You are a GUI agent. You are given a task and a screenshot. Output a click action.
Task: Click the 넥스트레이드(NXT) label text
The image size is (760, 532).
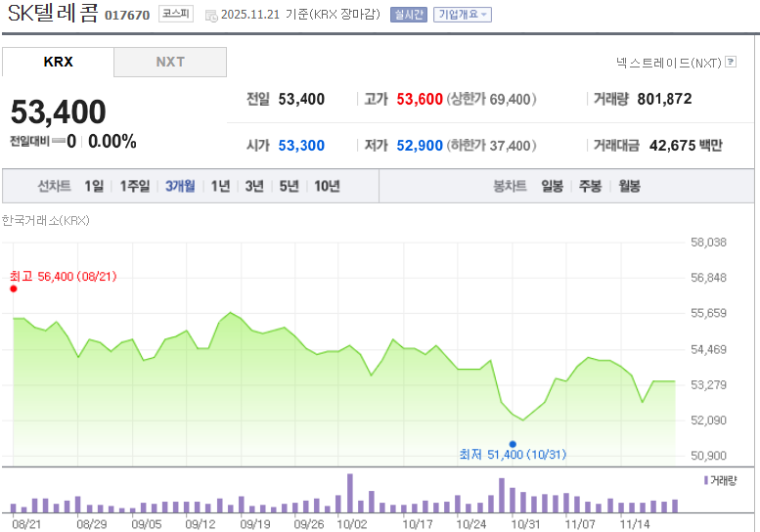tap(669, 63)
